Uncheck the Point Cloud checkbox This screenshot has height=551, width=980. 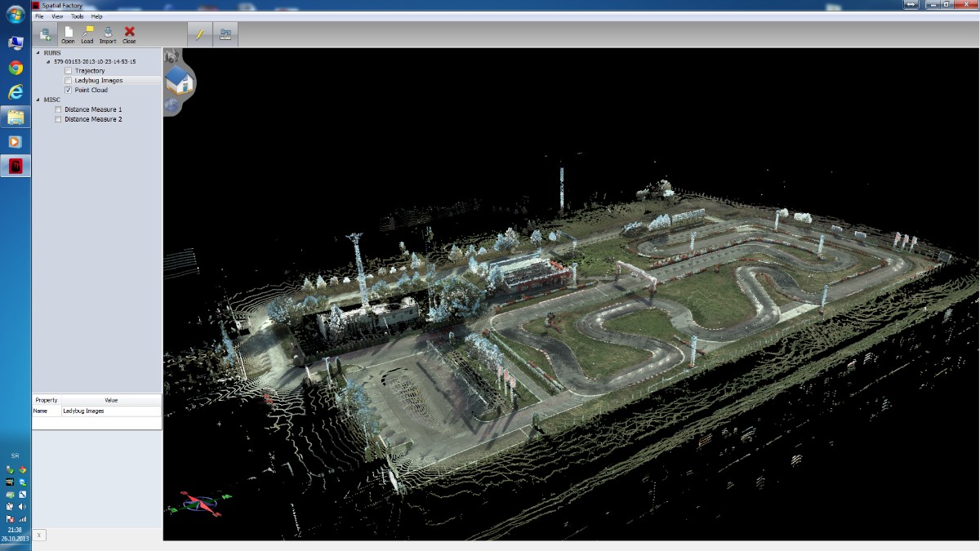(69, 90)
